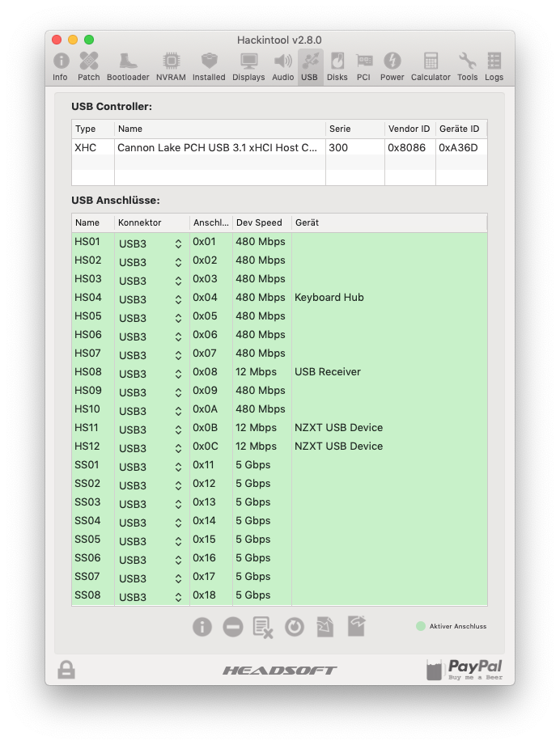Screen dimensions: 560x745
Task: Click the HEADSOFT logo
Action: [x=279, y=671]
